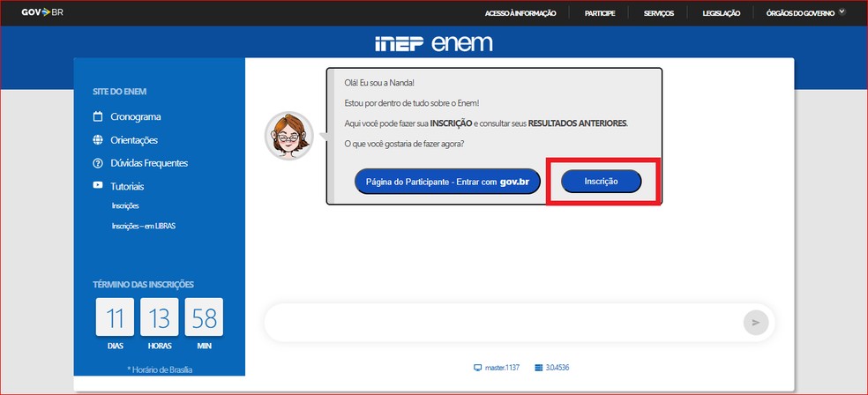868x395 pixels.
Task: Open Acesso à Informação in top bar
Action: click(520, 13)
